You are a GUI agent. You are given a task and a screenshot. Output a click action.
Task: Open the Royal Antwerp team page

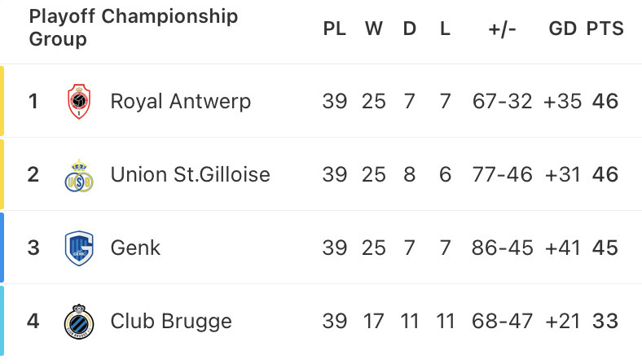click(x=181, y=102)
